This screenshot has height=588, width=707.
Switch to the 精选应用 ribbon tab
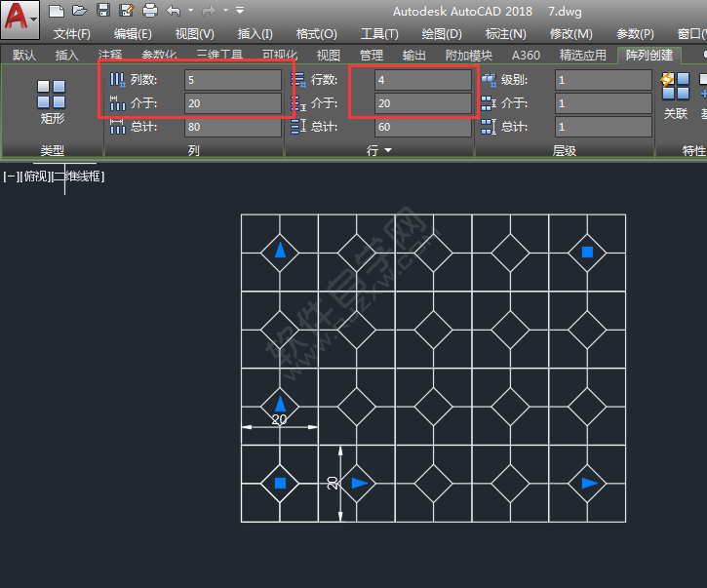tap(582, 55)
